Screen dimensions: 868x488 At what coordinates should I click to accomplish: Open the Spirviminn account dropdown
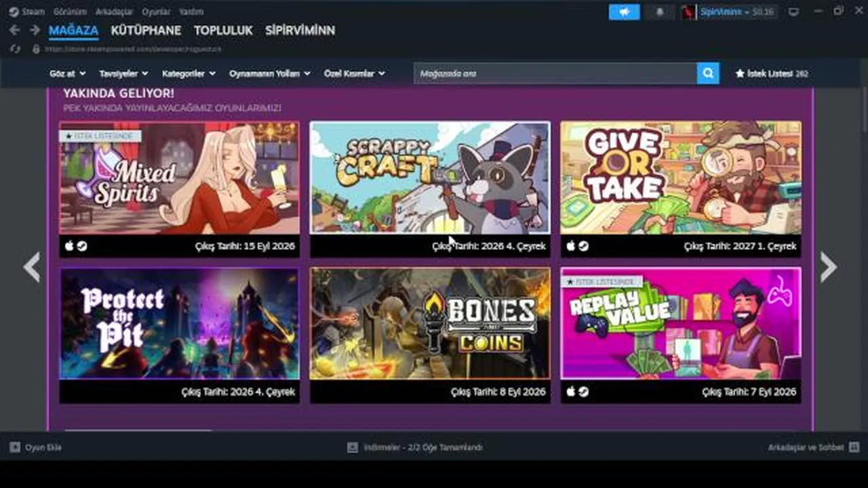tap(738, 12)
